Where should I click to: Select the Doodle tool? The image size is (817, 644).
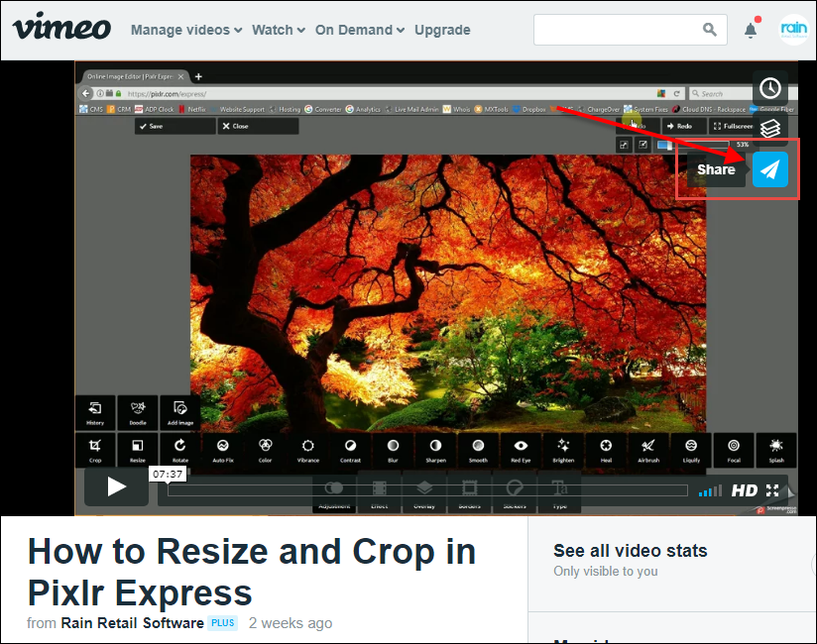(x=138, y=413)
